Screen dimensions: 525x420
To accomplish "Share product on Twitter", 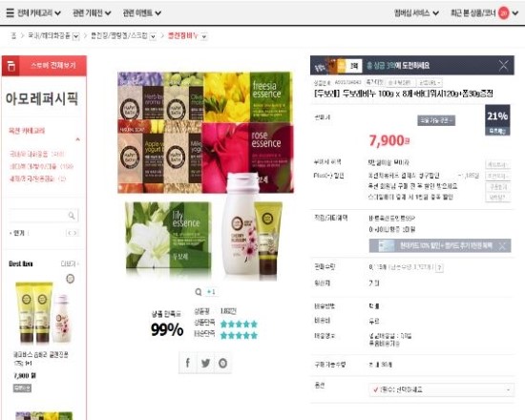I will coord(205,363).
